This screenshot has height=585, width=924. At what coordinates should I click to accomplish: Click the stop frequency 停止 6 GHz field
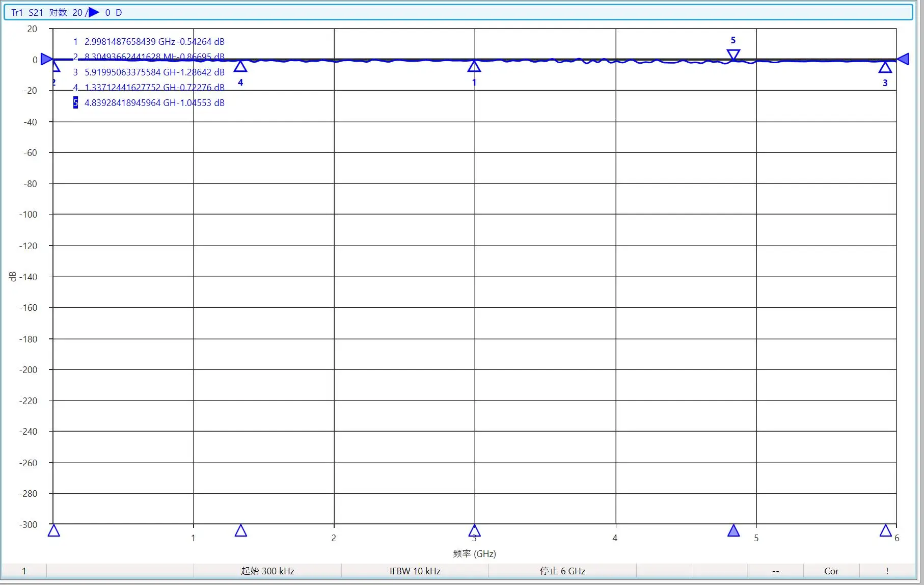(x=562, y=571)
